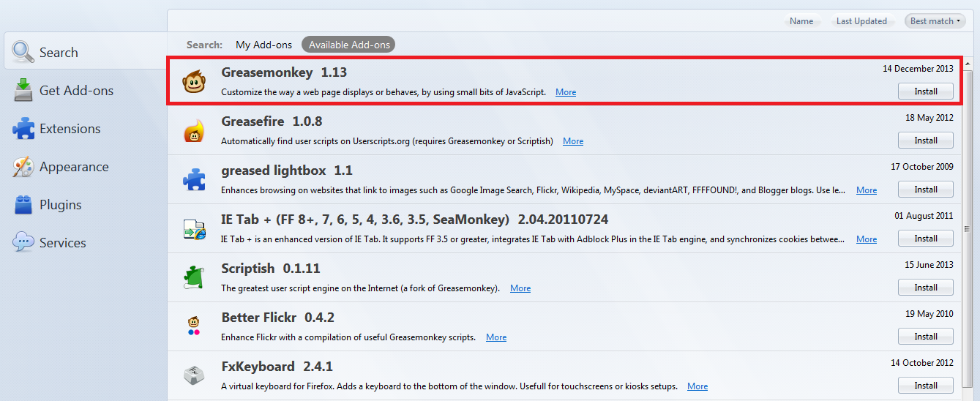The height and width of the screenshot is (401, 980).
Task: Install the Greasefire add-on
Action: (926, 140)
